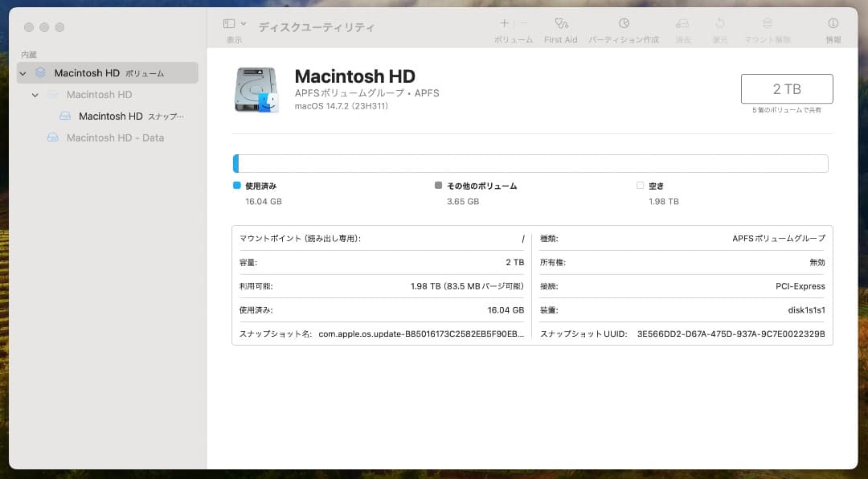Screen dimensions: 868x479
Task: Click the マウント解除 (Unmount) toolbar icon
Action: [768, 28]
